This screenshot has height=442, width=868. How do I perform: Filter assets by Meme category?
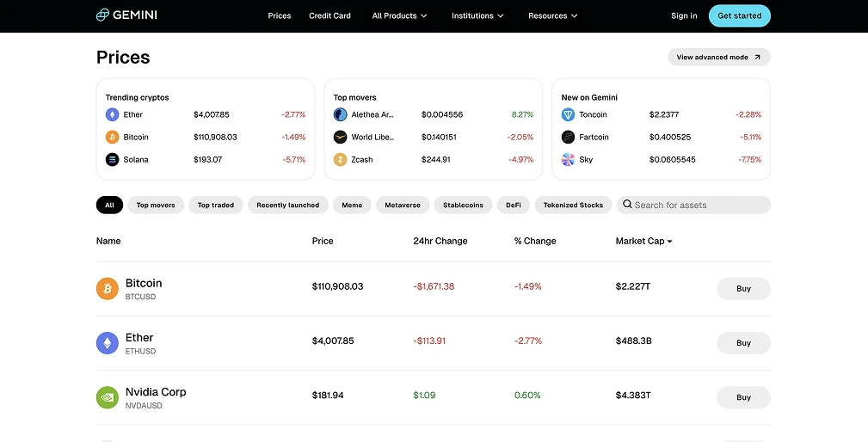(x=352, y=205)
